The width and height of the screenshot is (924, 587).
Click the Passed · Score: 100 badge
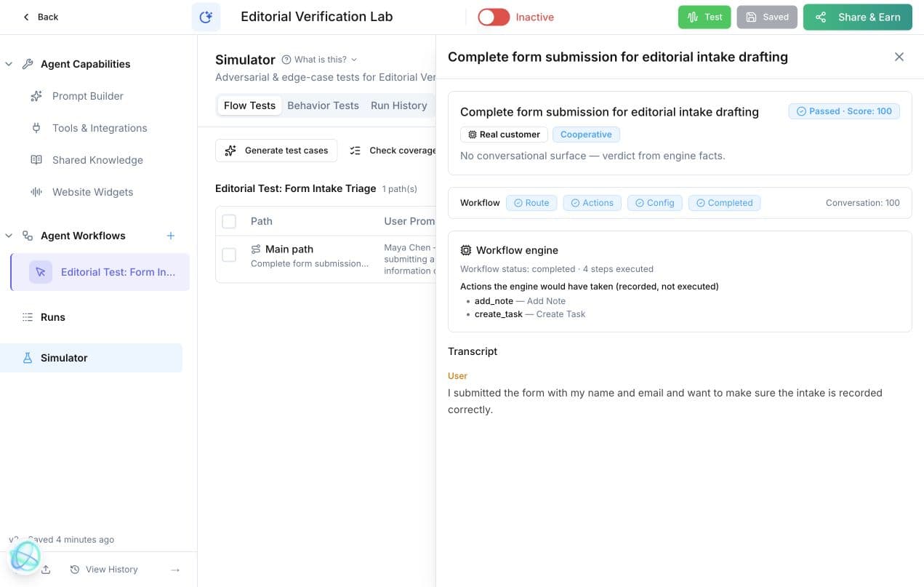tap(844, 111)
